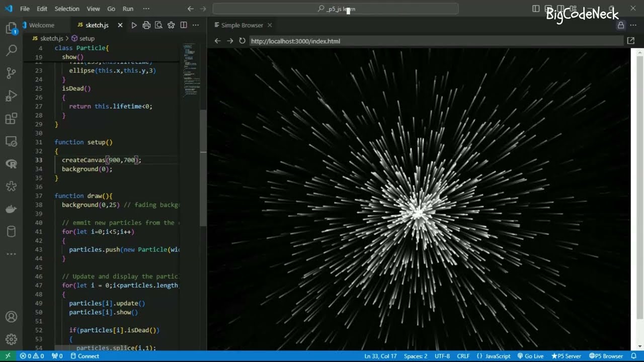
Task: Click the VS Code logo icon
Action: (x=9, y=9)
